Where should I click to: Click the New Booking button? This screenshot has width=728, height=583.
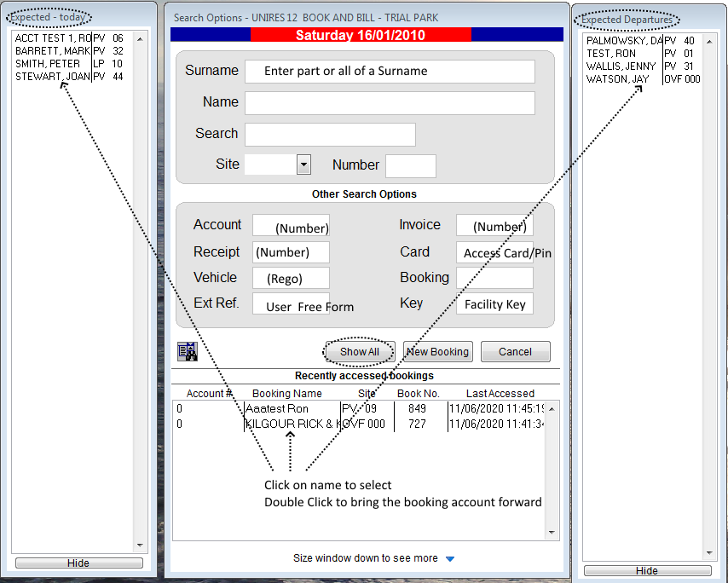coord(437,352)
